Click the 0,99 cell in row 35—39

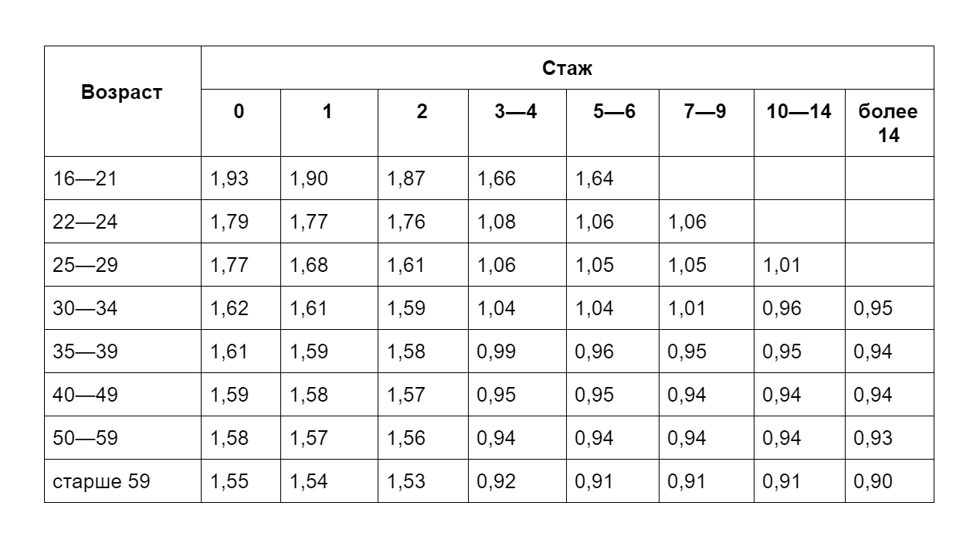click(x=517, y=351)
